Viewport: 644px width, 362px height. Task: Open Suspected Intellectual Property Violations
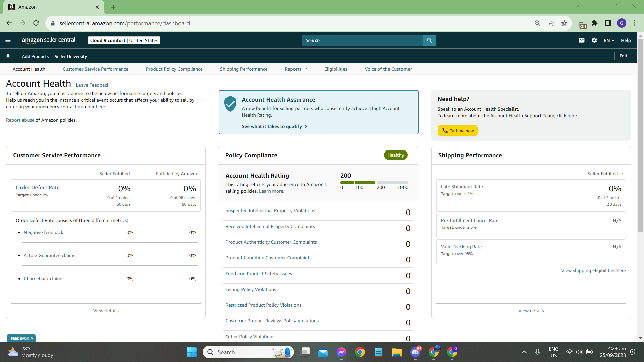pos(270,210)
